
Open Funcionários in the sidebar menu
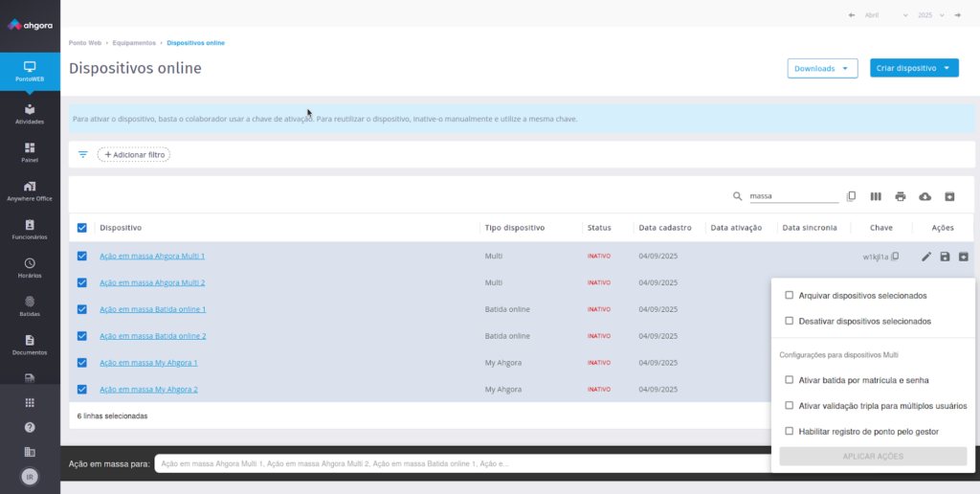pos(30,229)
